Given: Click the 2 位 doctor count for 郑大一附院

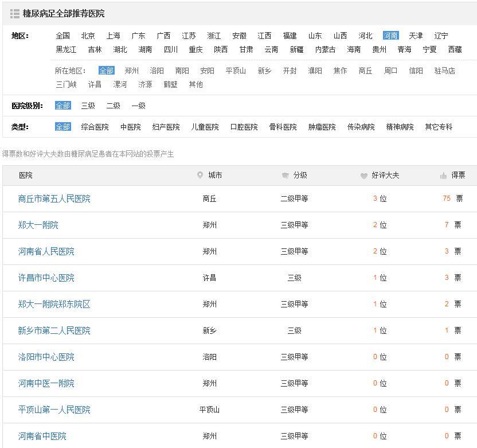Looking at the screenshot, I should click(378, 225).
